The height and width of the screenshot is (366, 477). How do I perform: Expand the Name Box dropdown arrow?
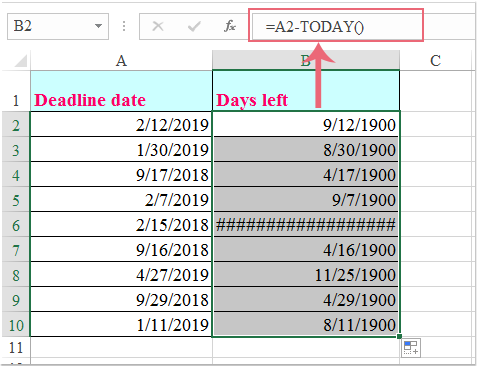coord(98,26)
